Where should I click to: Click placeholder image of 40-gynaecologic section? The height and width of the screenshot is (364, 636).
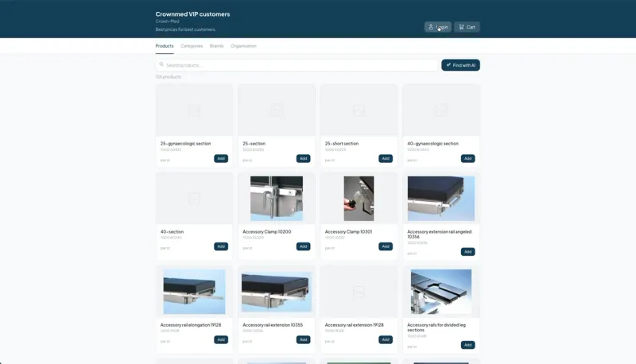pos(441,110)
